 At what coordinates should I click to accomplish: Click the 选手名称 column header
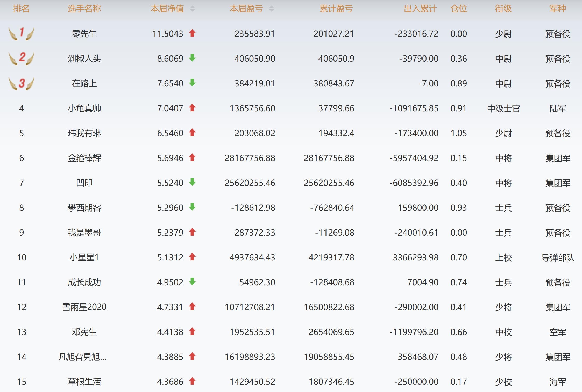tap(84, 9)
